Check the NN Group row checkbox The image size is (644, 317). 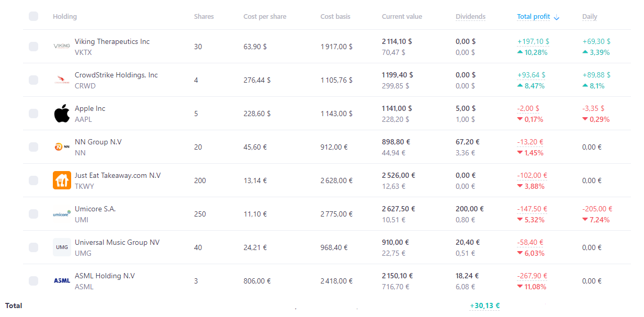click(x=33, y=147)
